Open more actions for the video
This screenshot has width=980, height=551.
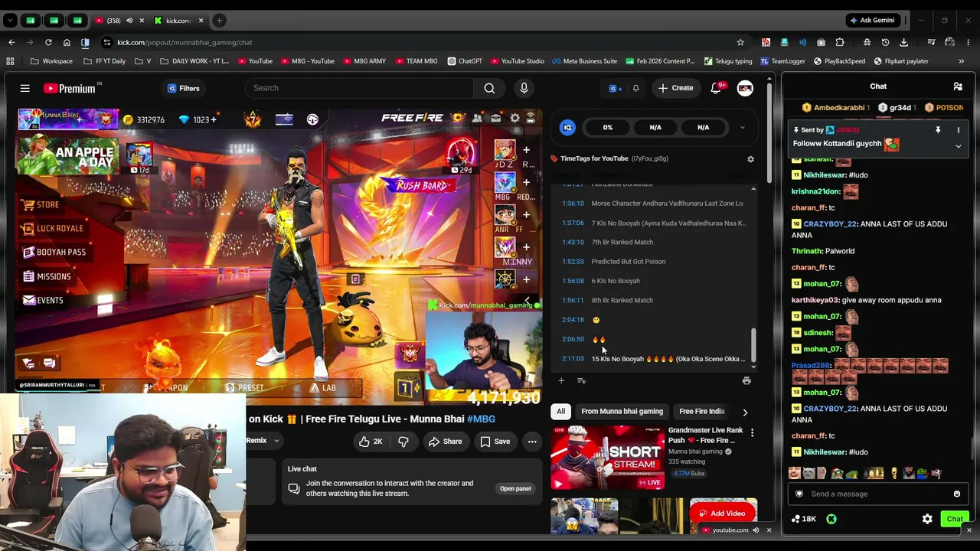(532, 442)
